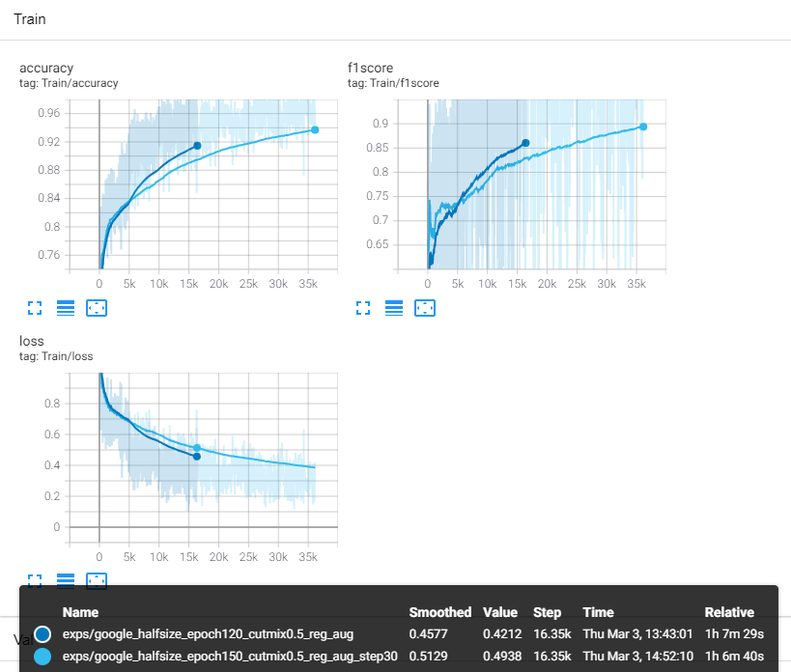Image resolution: width=791 pixels, height=672 pixels.
Task: Fit the loss chart domain to data
Action: pos(97,580)
